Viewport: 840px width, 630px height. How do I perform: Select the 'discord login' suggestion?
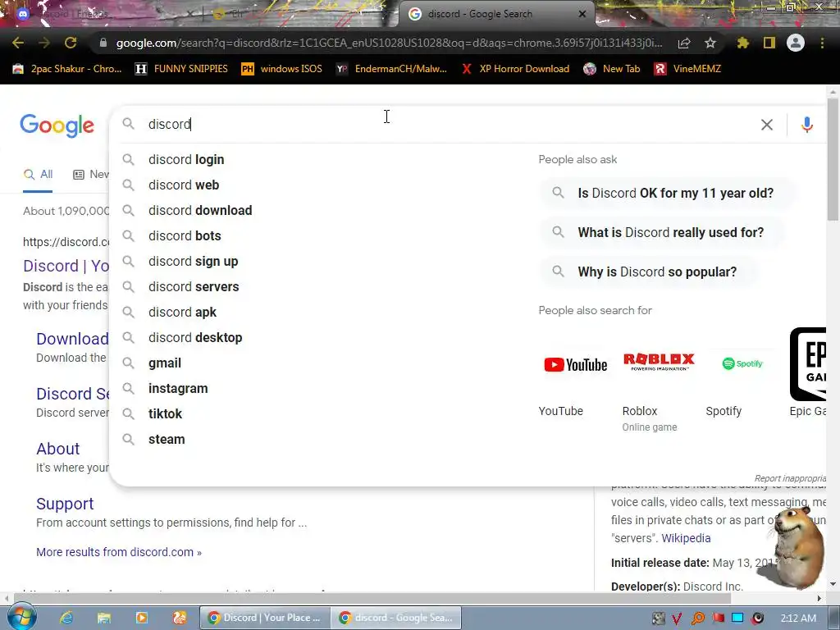(x=186, y=160)
